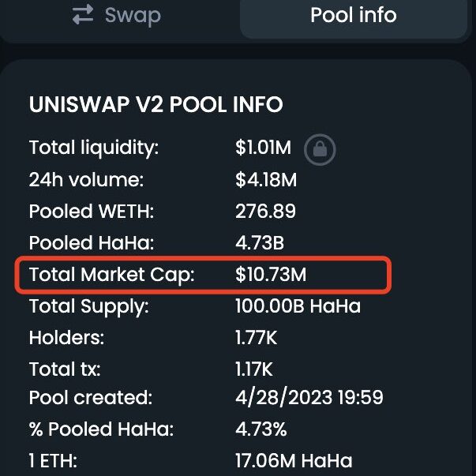
Task: Click the $10.73M market cap value
Action: [x=271, y=275]
